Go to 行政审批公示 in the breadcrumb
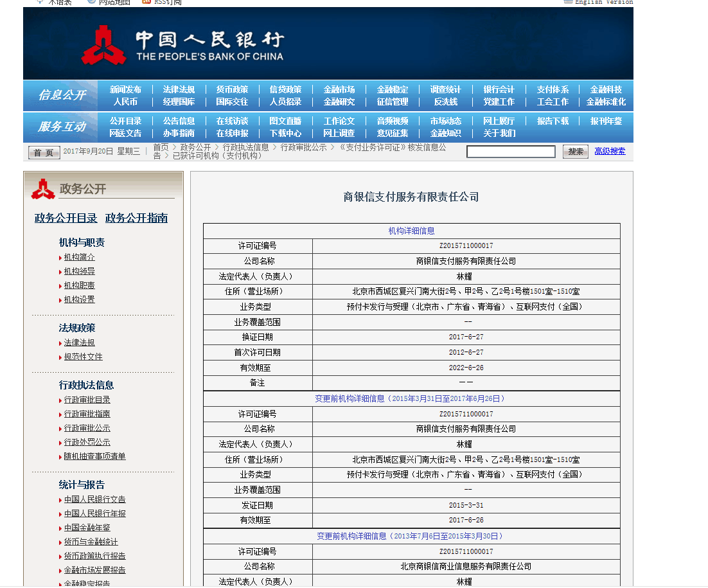The image size is (708, 588). (303, 147)
